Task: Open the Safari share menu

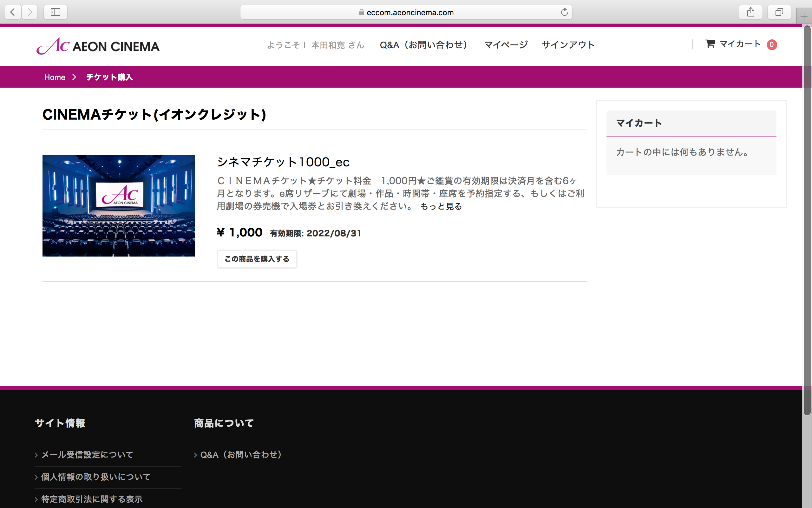Action: click(x=750, y=12)
